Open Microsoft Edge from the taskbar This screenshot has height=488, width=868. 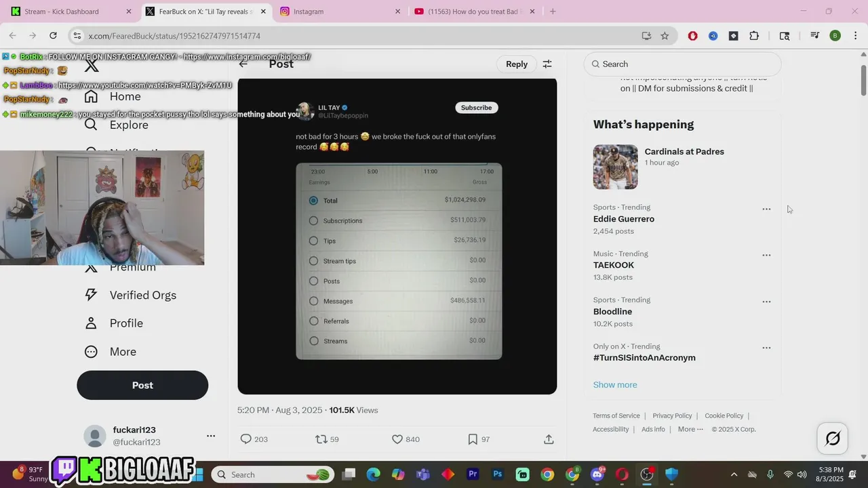point(374,474)
